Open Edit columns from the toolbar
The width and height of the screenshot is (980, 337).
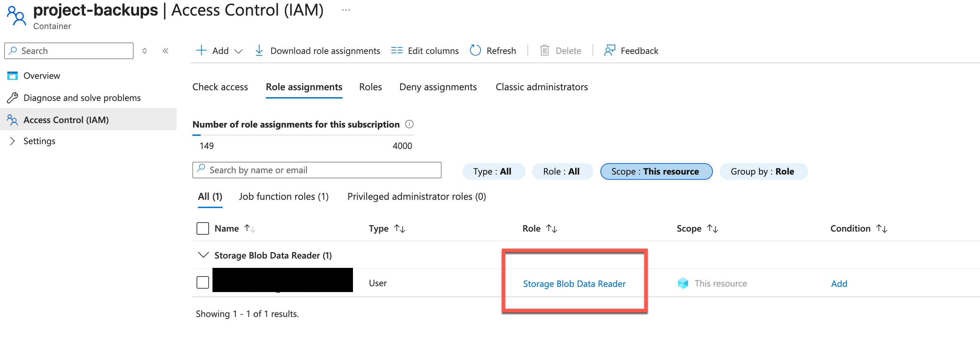[x=425, y=50]
